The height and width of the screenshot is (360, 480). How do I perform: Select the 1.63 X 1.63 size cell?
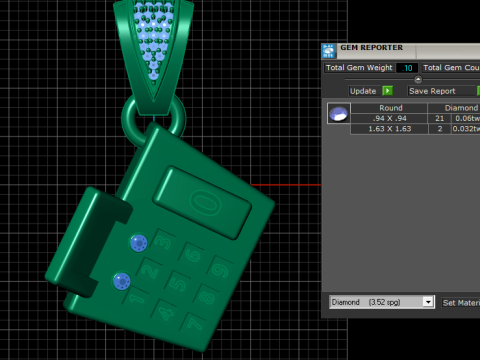[389, 129]
